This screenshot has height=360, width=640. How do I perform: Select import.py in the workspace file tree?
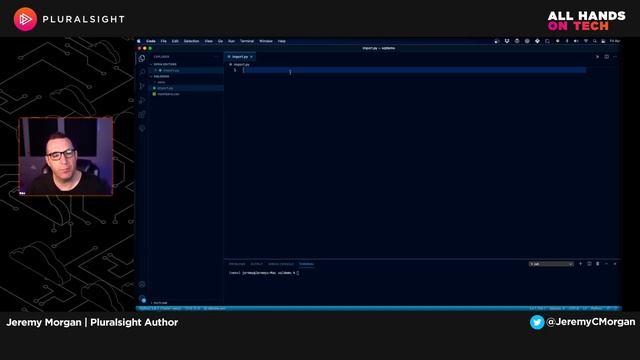pos(165,88)
